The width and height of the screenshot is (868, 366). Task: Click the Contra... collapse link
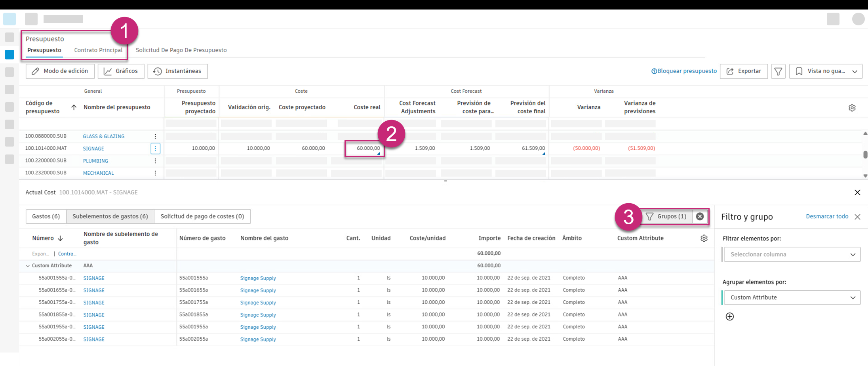(67, 254)
